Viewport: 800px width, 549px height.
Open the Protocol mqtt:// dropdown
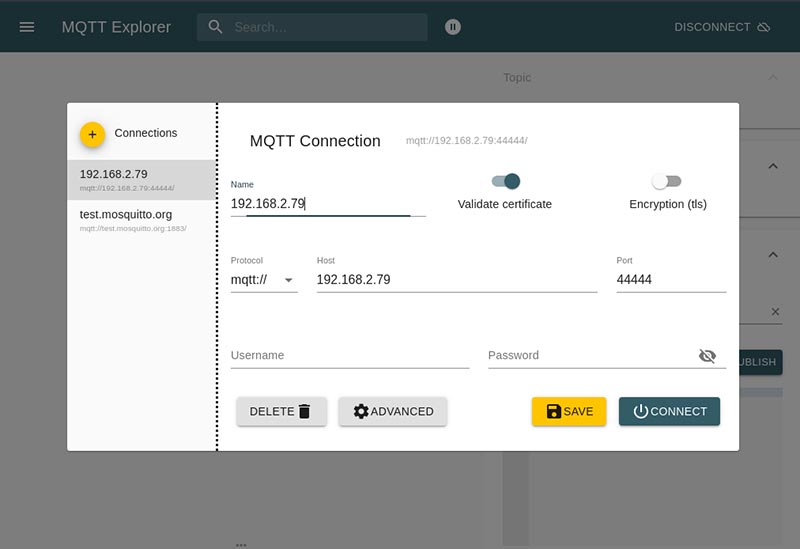(x=264, y=280)
